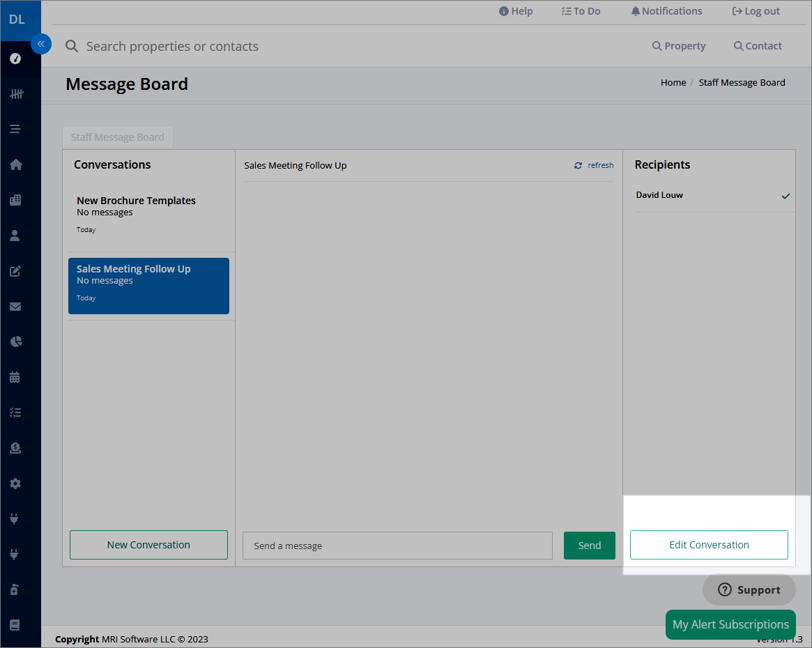Screen dimensions: 812x648
Task: Open the book icon in sidebar
Action: pos(15,625)
